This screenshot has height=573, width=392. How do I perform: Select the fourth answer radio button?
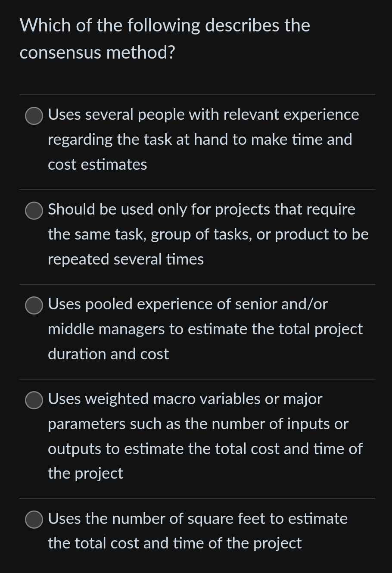coord(34,400)
